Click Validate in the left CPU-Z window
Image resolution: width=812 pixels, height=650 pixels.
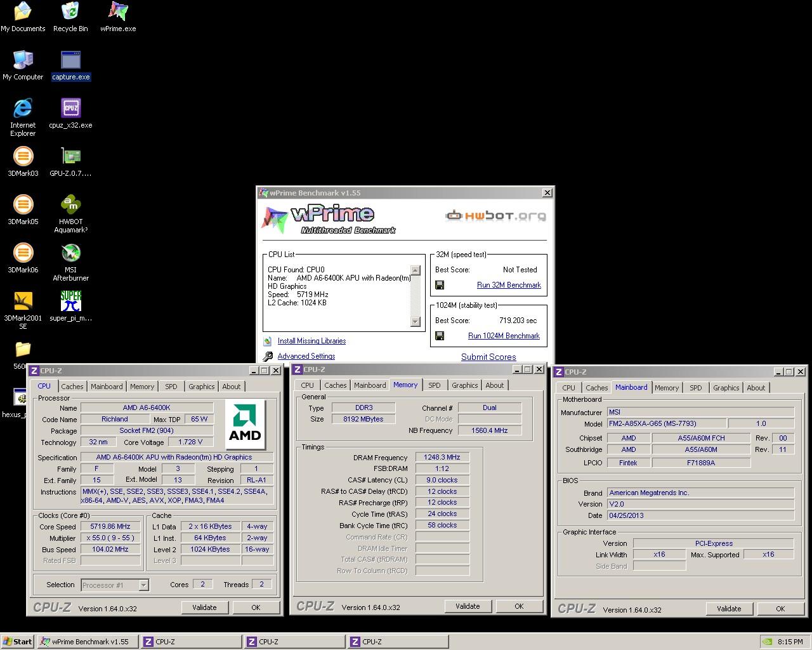[x=204, y=607]
